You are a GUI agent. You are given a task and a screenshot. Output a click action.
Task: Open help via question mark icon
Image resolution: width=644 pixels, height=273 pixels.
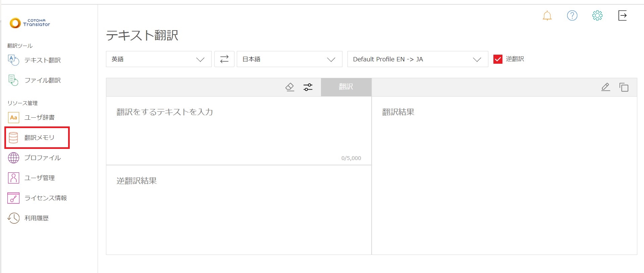(572, 15)
